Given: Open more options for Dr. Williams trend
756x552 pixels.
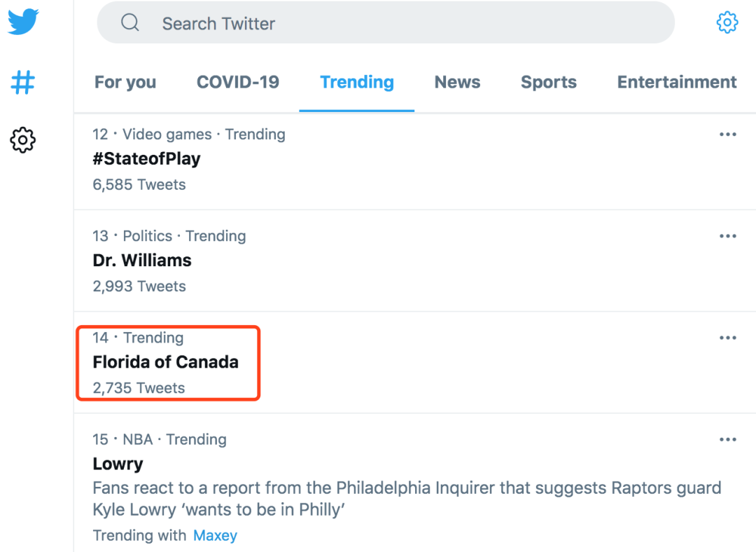Looking at the screenshot, I should (x=727, y=237).
